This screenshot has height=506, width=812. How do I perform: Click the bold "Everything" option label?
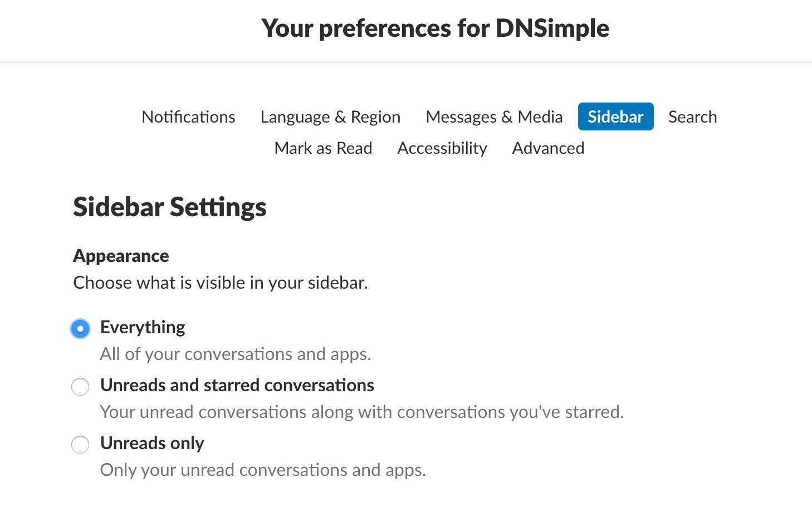click(x=143, y=327)
